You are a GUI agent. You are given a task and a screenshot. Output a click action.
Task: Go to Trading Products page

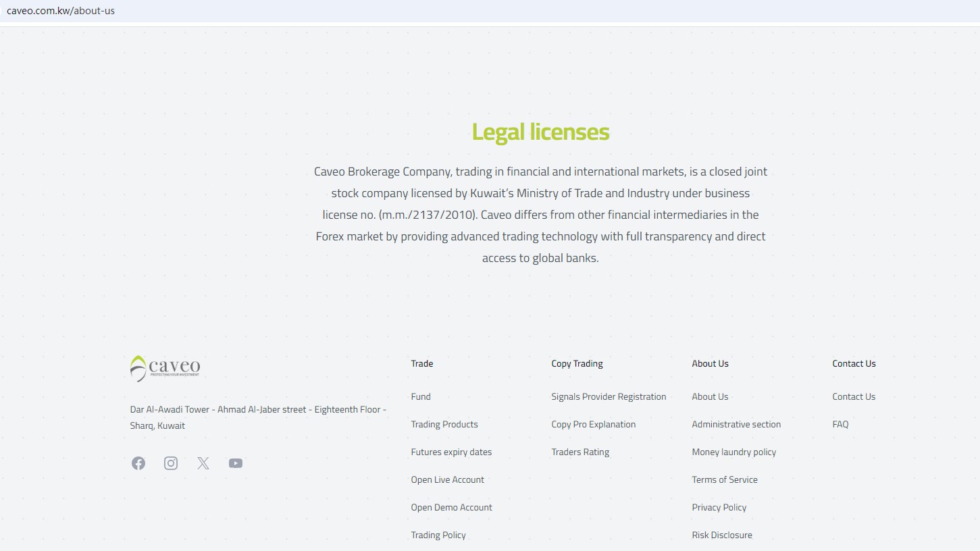[x=444, y=425]
